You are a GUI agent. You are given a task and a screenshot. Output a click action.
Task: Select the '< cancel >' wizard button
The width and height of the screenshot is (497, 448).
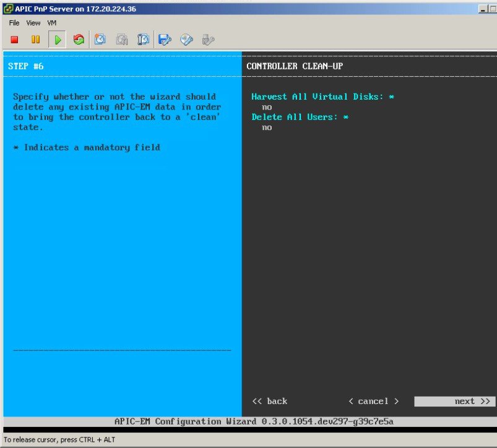point(373,401)
